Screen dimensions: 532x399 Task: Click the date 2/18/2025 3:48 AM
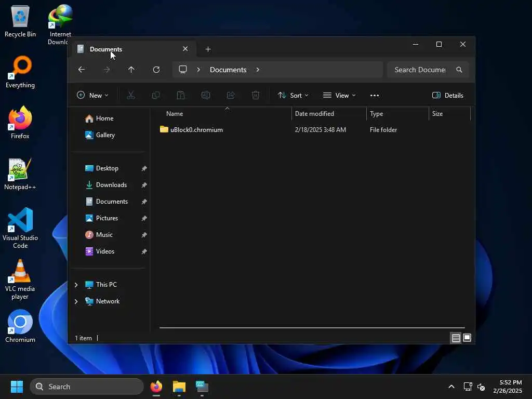coord(321,129)
